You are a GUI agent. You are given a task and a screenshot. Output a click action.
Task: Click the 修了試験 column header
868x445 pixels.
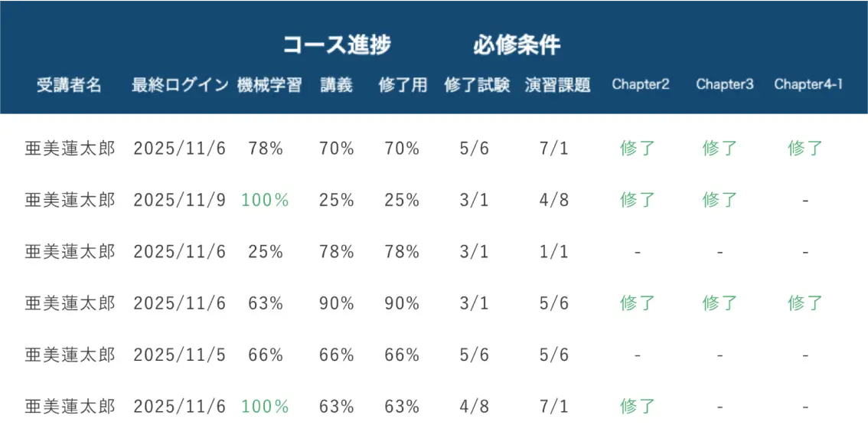point(477,85)
